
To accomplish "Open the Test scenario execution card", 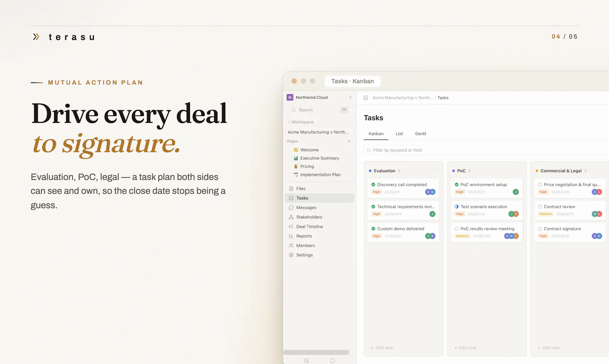I will 486,210.
